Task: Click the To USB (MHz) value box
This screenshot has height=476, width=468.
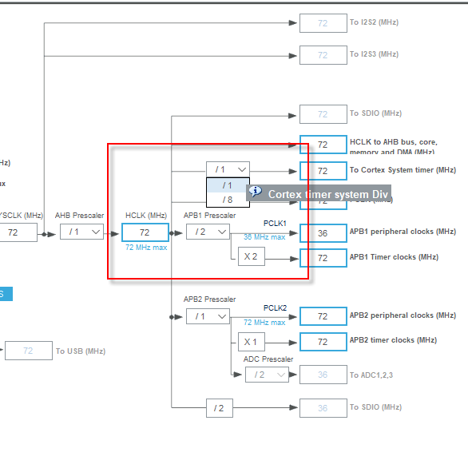Action: (29, 351)
